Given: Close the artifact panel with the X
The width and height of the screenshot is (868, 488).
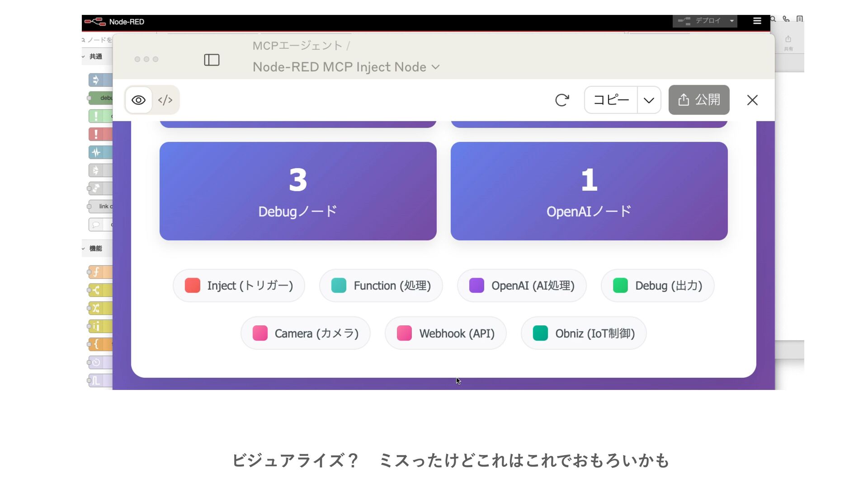Looking at the screenshot, I should [752, 100].
